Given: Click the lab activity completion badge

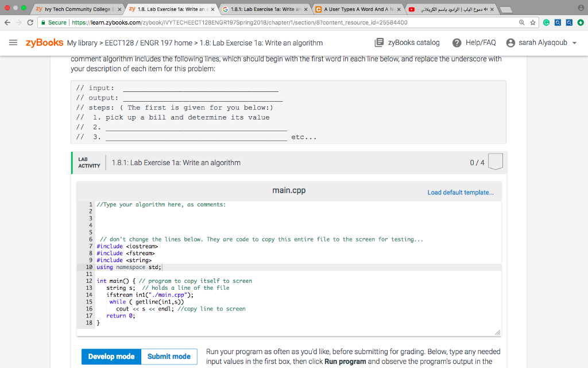Looking at the screenshot, I should [x=495, y=162].
